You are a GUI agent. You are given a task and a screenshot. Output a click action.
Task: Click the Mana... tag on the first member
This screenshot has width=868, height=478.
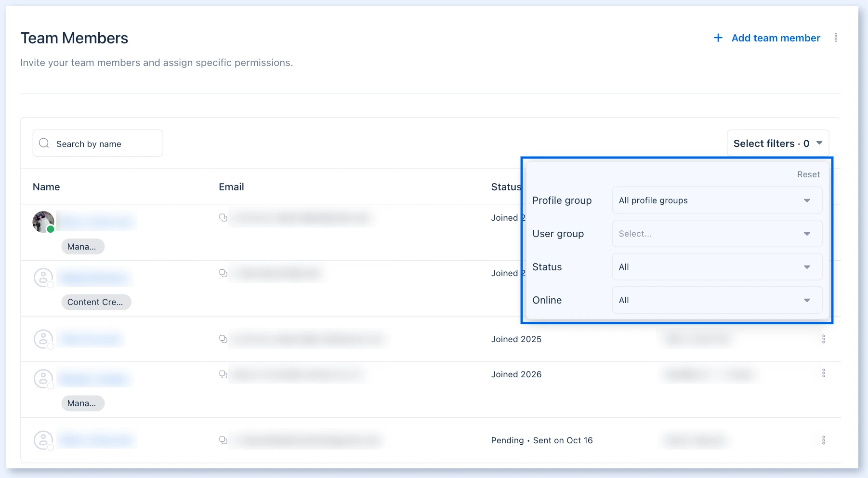coord(83,246)
